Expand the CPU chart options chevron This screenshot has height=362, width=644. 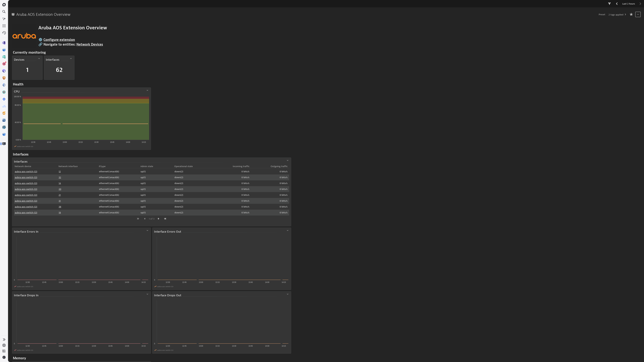coord(147,90)
